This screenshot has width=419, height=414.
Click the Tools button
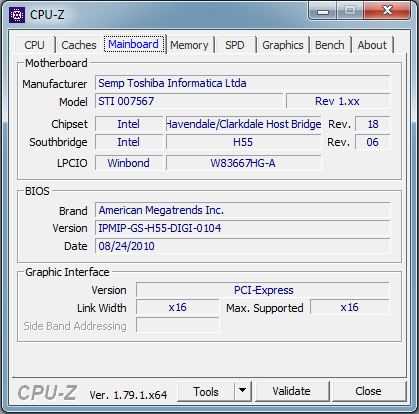tap(206, 392)
